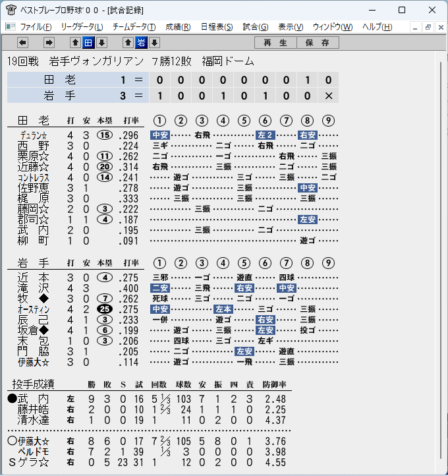This screenshot has height=476, width=448.
Task: Open the 試合(G) menu
Action: tap(256, 27)
